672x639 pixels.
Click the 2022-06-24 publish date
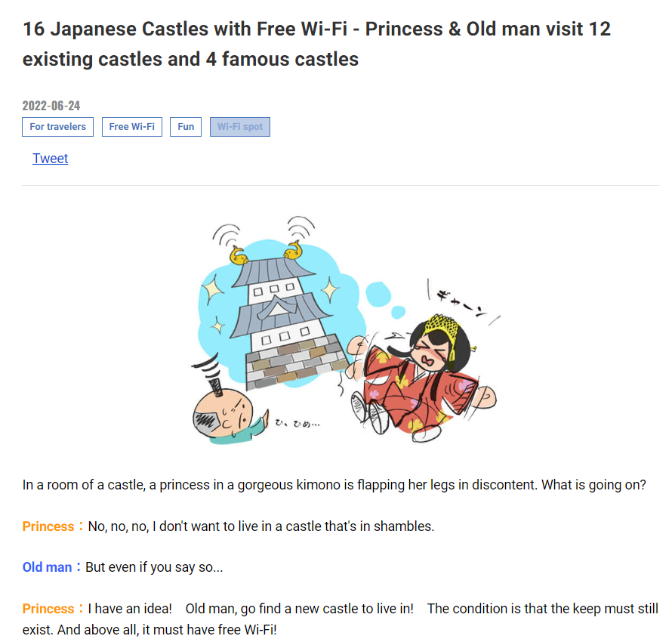point(51,106)
